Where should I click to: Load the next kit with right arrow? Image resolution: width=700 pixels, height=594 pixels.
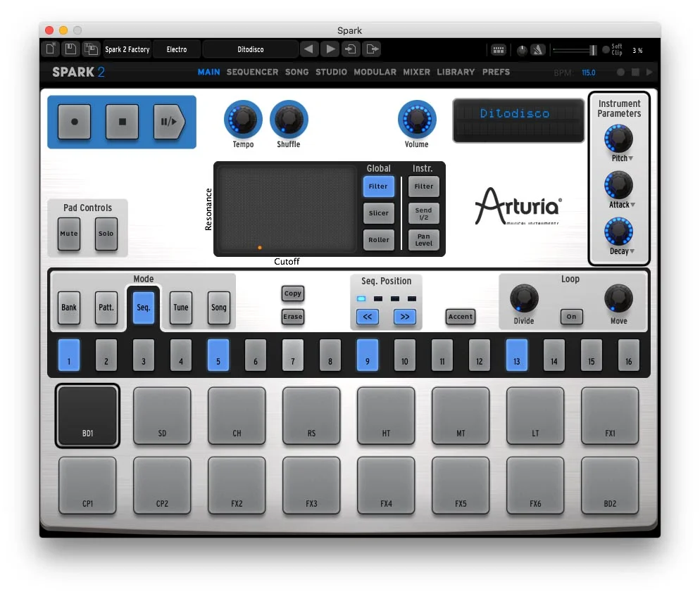[330, 49]
